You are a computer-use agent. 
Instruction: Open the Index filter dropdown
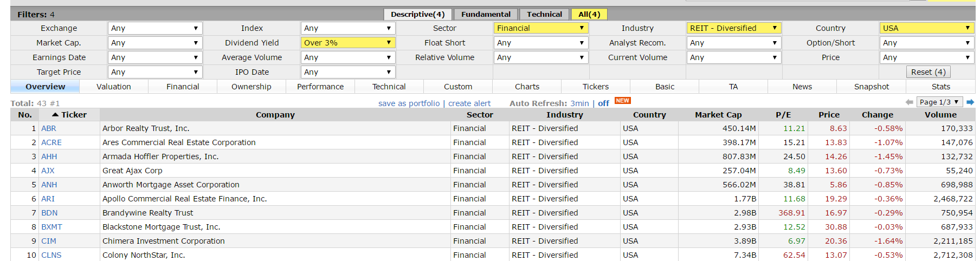click(348, 28)
